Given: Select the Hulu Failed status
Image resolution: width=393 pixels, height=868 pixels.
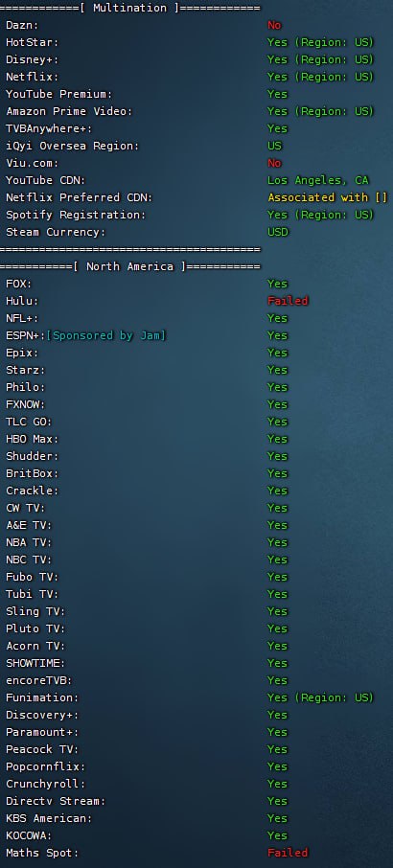Looking at the screenshot, I should 288,301.
